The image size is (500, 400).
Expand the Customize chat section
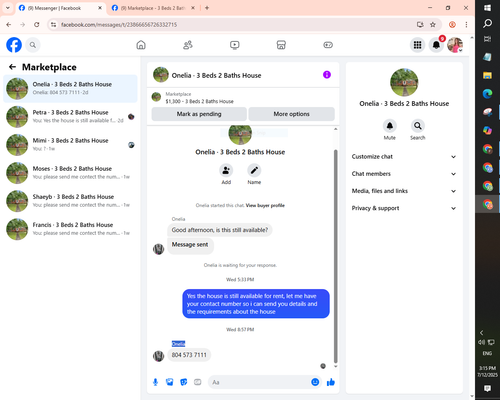coord(404,157)
